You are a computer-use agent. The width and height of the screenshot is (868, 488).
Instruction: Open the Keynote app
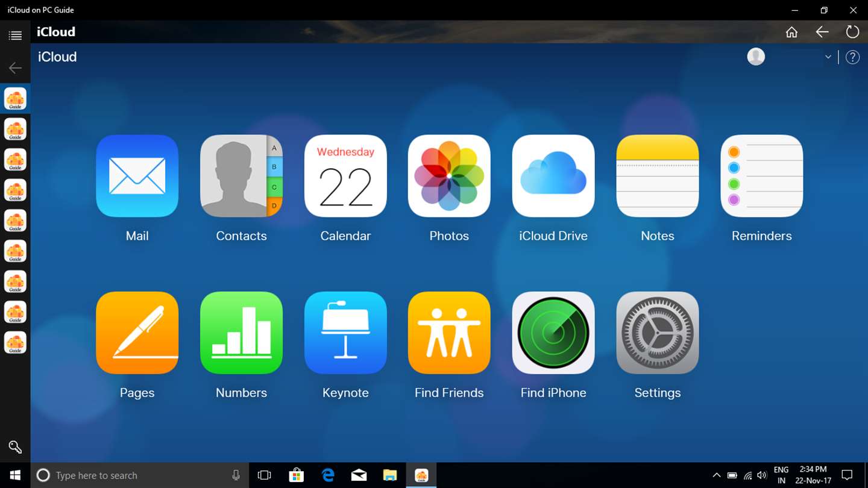[x=345, y=333]
